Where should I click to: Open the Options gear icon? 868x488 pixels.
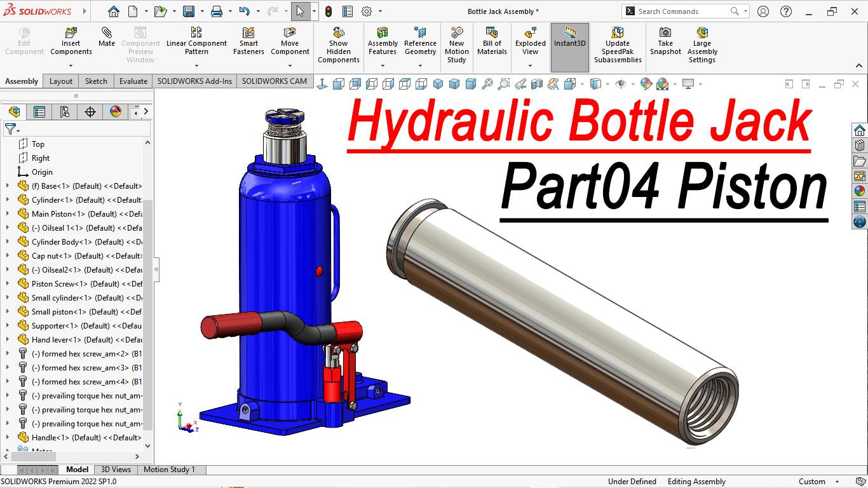[x=367, y=11]
